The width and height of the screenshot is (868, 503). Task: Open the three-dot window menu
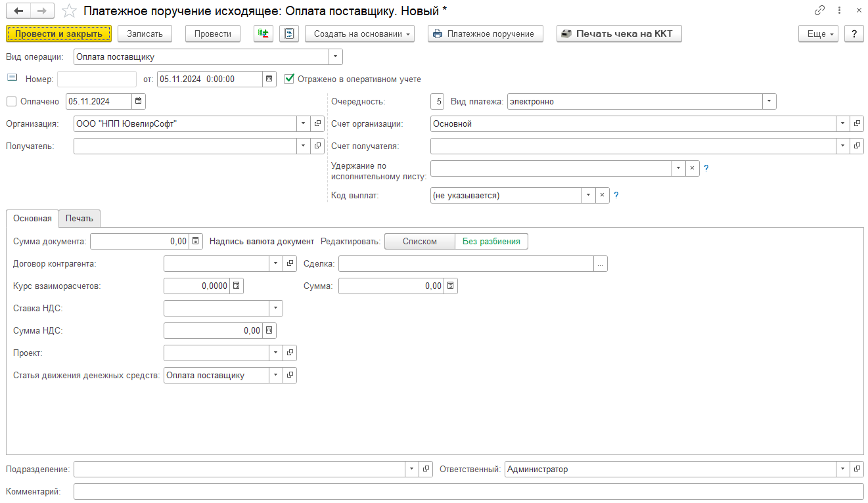(x=840, y=11)
